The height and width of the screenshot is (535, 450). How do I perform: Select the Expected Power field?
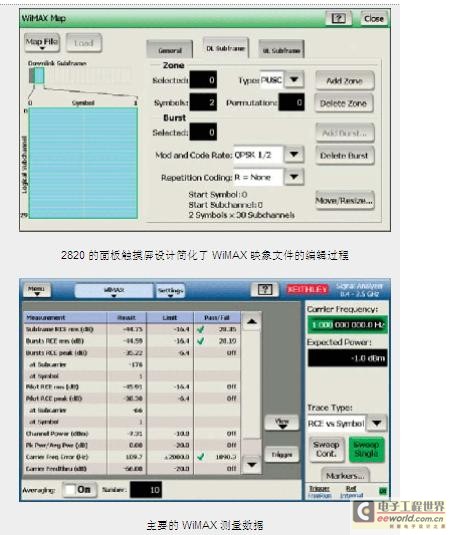click(347, 358)
